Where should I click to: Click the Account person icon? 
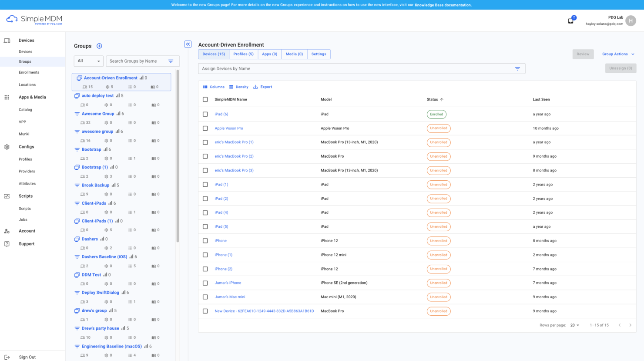(7, 231)
